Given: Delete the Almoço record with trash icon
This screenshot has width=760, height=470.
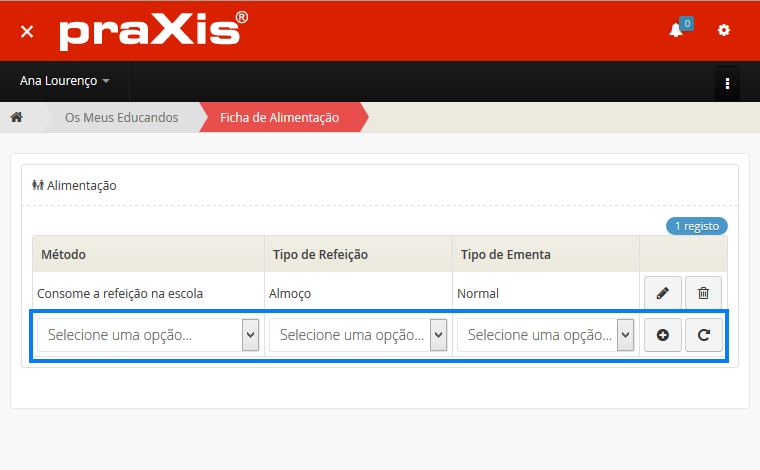Looking at the screenshot, I should click(x=703, y=293).
